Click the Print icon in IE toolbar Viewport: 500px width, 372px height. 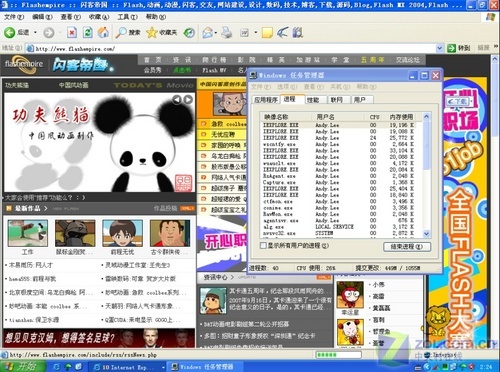click(227, 33)
